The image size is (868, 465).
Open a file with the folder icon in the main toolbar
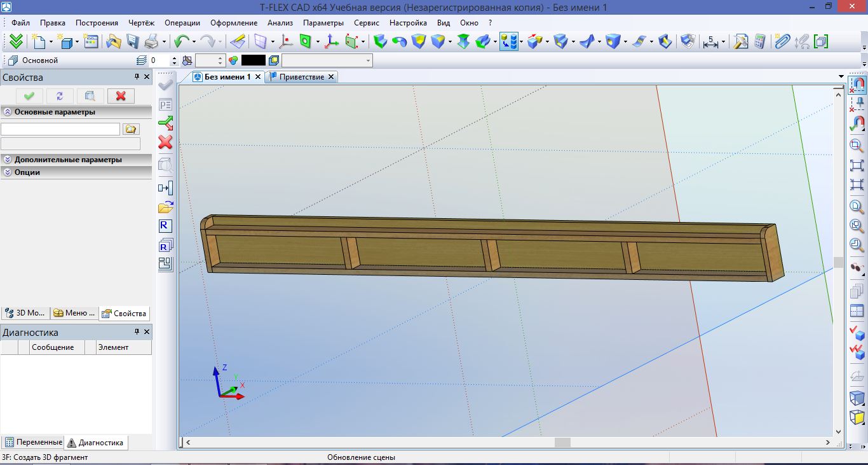(x=113, y=42)
